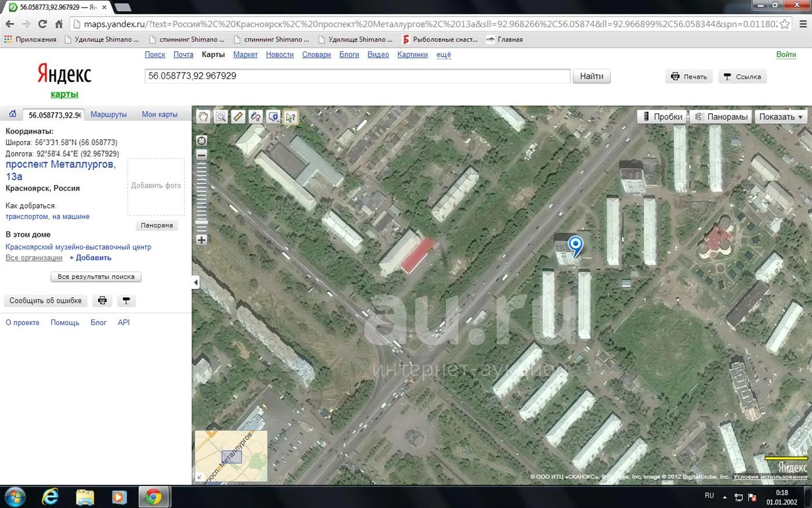The image size is (812, 508).
Task: Click the транспортом directions link
Action: pos(27,217)
